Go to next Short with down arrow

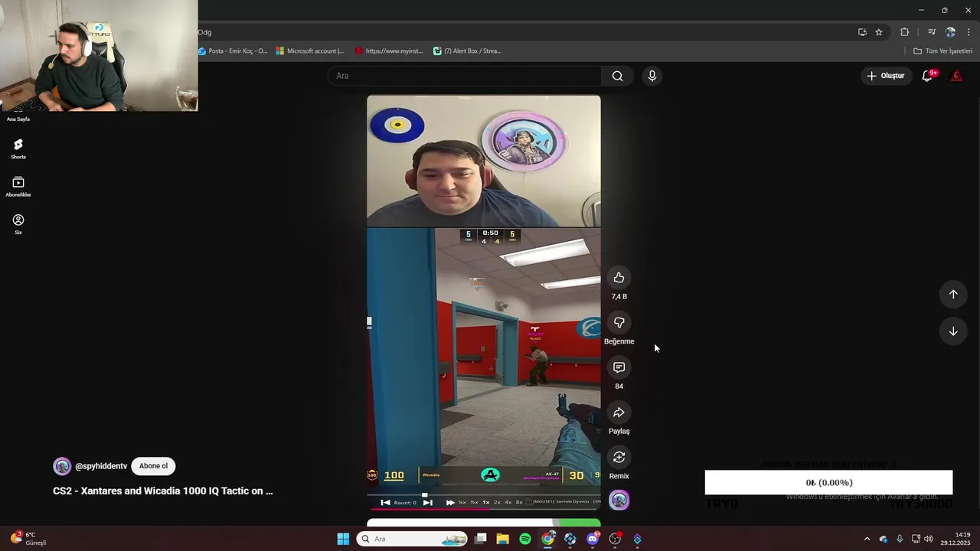953,331
